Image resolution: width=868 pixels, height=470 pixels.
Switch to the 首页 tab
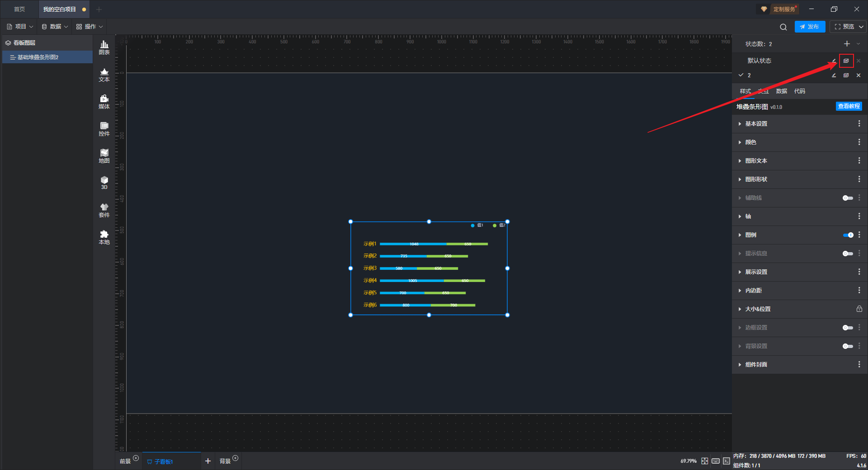19,9
